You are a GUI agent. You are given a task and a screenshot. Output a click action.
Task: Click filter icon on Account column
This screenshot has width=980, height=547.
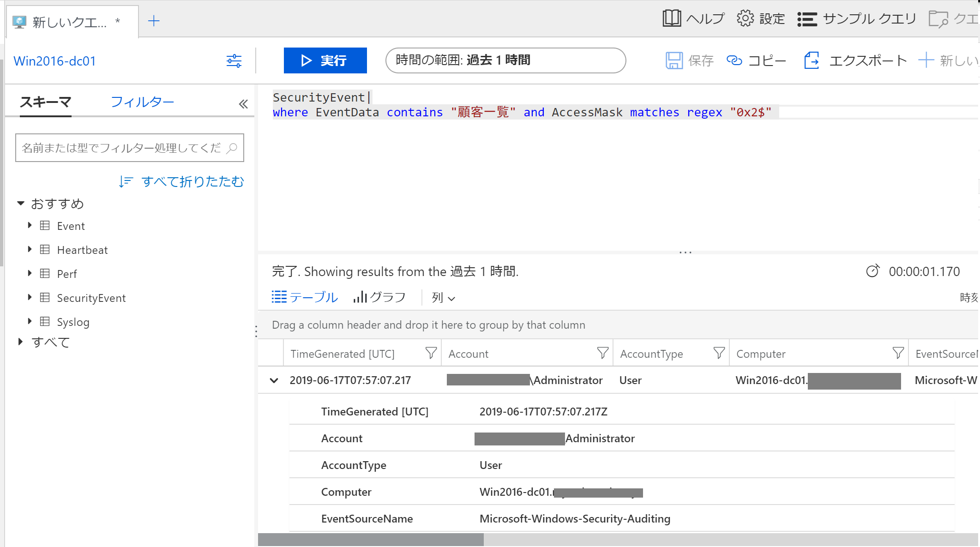[x=602, y=354]
